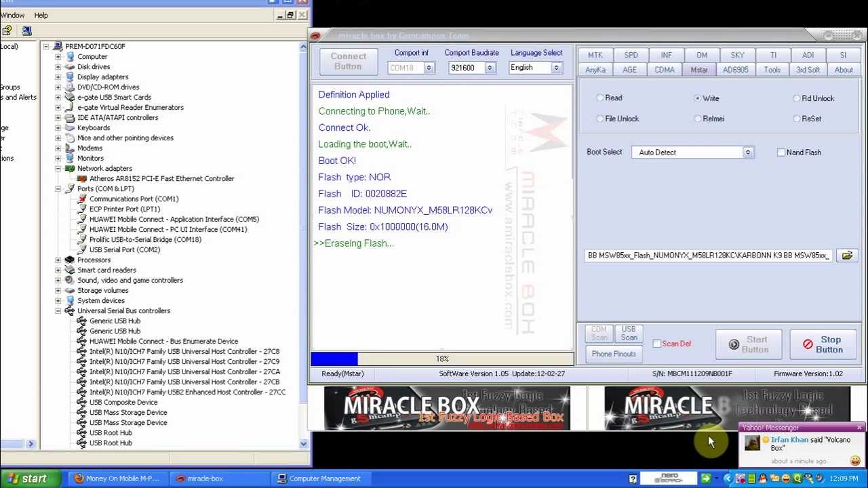Toggle the Scan Def checkbox
Screen dimensions: 868x488
pyautogui.click(x=657, y=344)
